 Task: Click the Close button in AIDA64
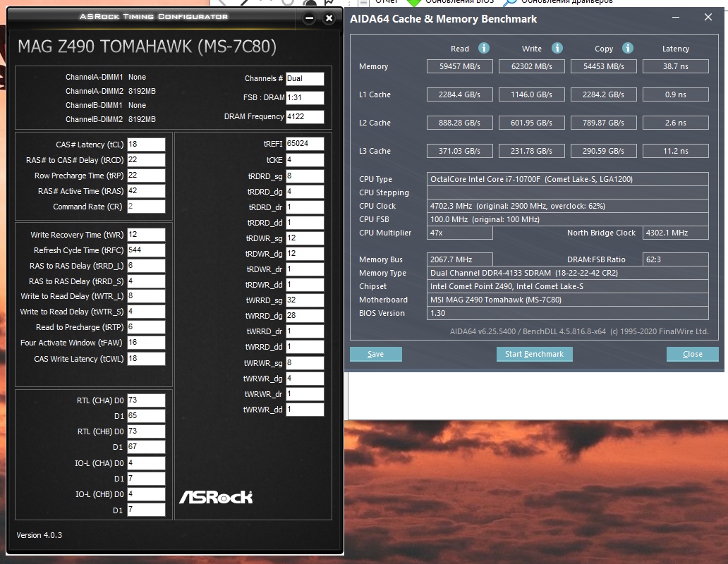coord(693,354)
